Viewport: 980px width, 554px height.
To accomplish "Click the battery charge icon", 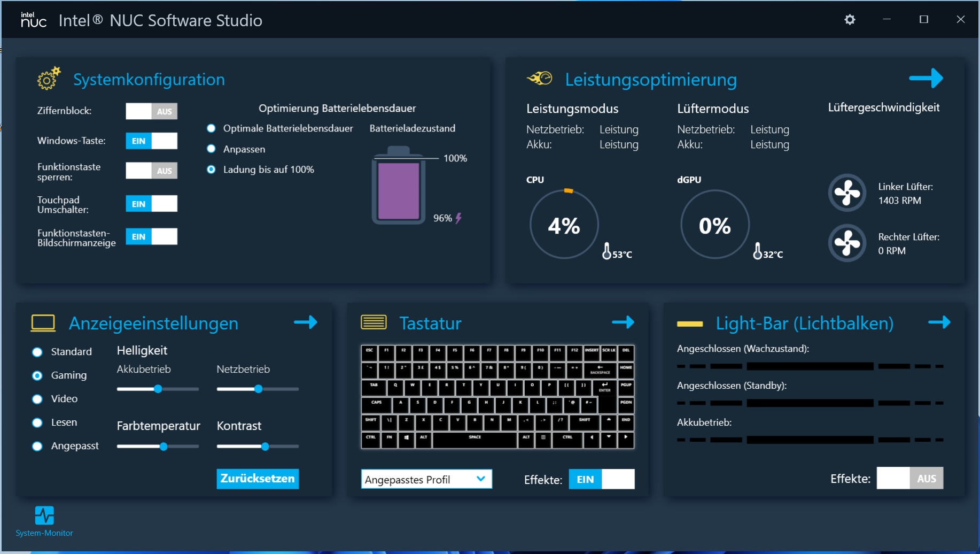I will click(x=399, y=185).
